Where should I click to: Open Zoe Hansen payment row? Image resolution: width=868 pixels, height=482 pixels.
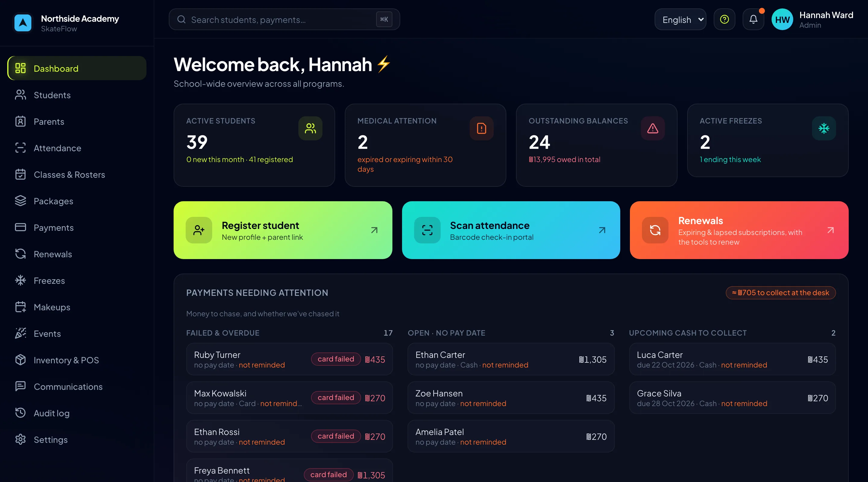tap(511, 397)
